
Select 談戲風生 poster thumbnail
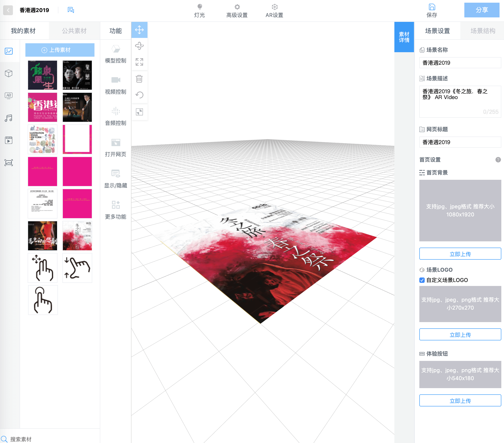(x=42, y=75)
